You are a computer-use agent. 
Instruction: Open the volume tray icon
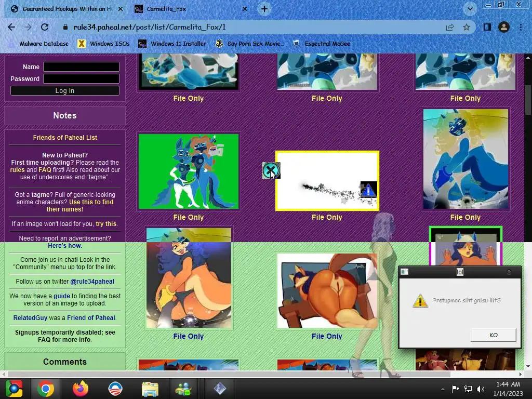(480, 389)
